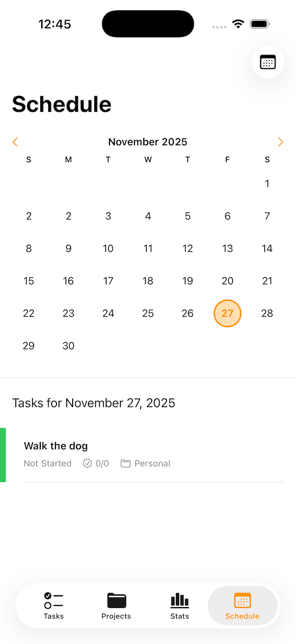Open the Walk the dog task

(x=56, y=446)
